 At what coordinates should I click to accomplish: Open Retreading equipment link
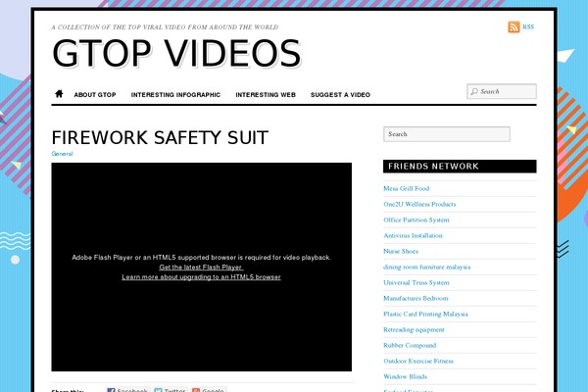coord(414,329)
